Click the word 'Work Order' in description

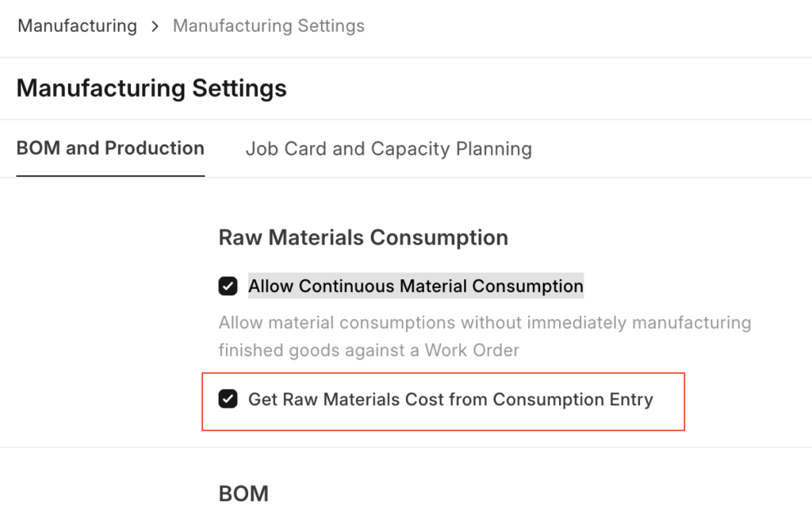click(472, 350)
